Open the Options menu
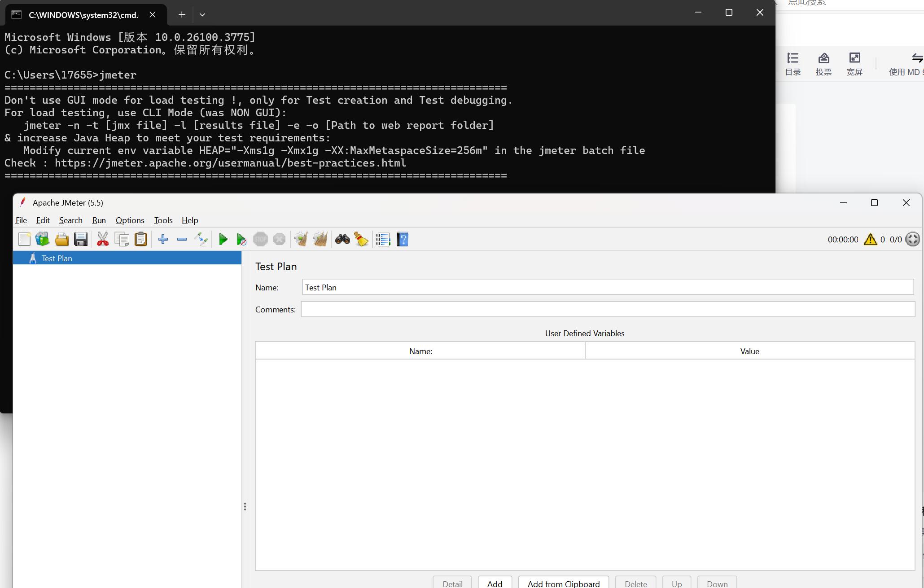This screenshot has width=924, height=588. click(x=130, y=220)
